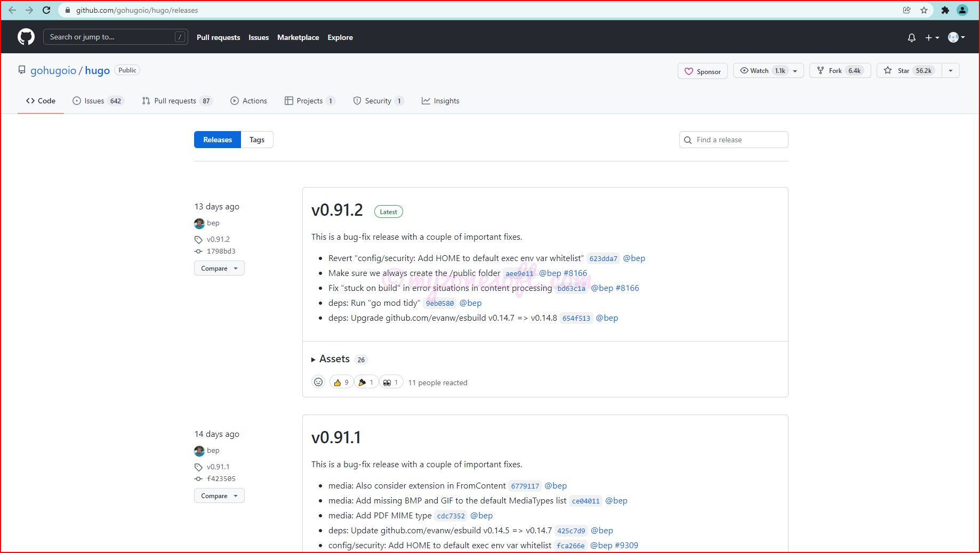Open Marketplace in top navigation
980x553 pixels.
click(298, 37)
